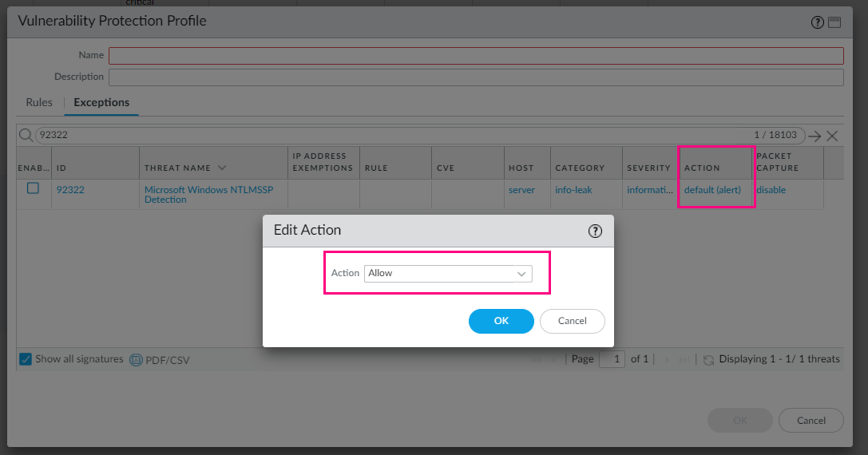868x455 pixels.
Task: Go to first page of threats
Action: click(535, 360)
